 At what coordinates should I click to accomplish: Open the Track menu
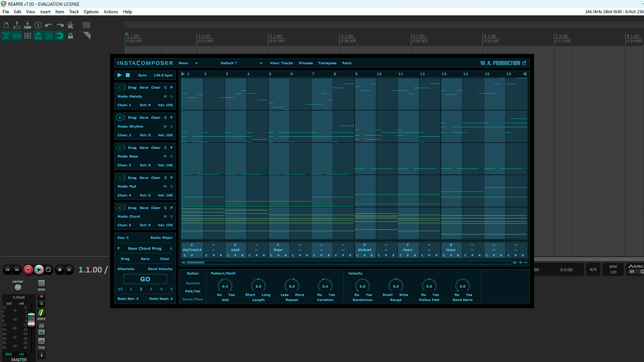click(x=74, y=12)
